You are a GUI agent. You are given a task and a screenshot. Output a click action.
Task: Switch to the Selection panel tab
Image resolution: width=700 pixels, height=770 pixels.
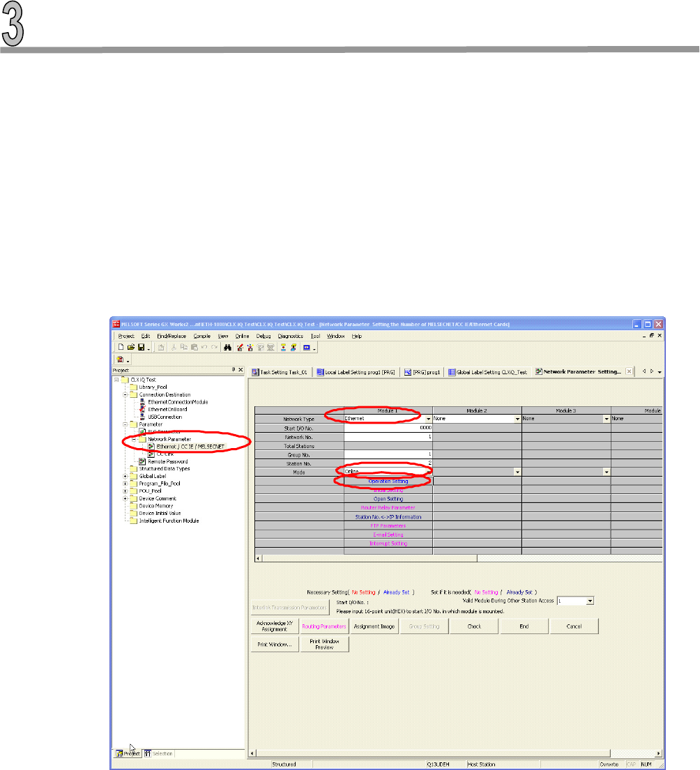[159, 753]
